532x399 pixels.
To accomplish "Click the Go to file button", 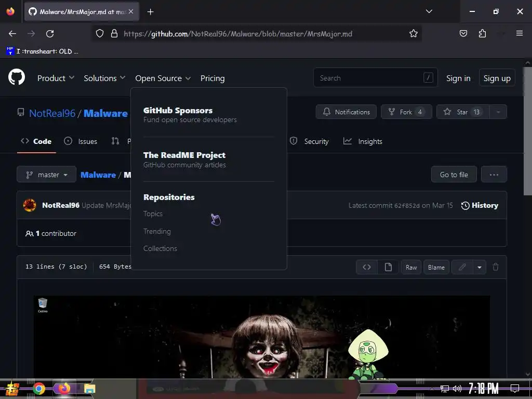I will click(x=454, y=175).
